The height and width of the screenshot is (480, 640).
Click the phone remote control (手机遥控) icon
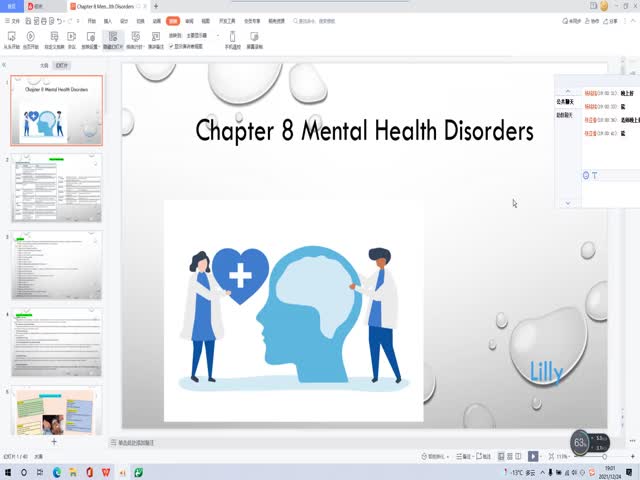click(232, 40)
